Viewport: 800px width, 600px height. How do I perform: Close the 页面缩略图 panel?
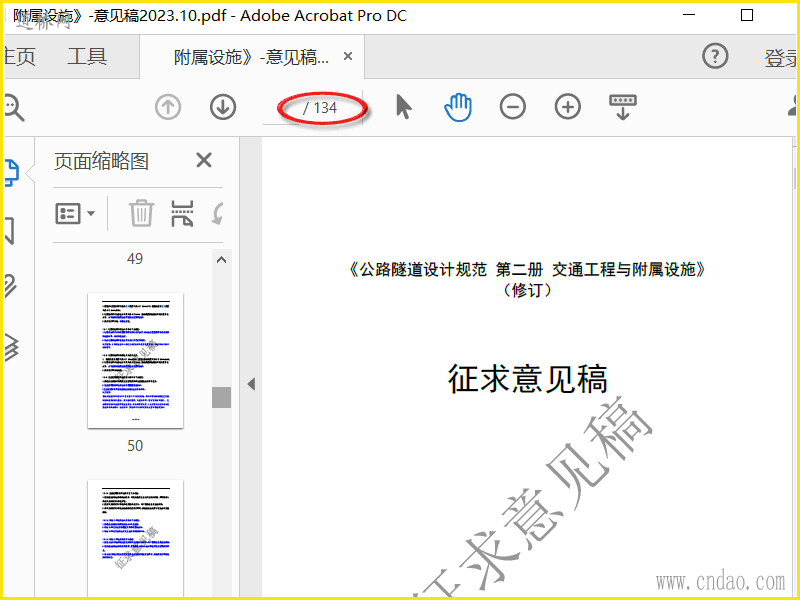coord(204,160)
